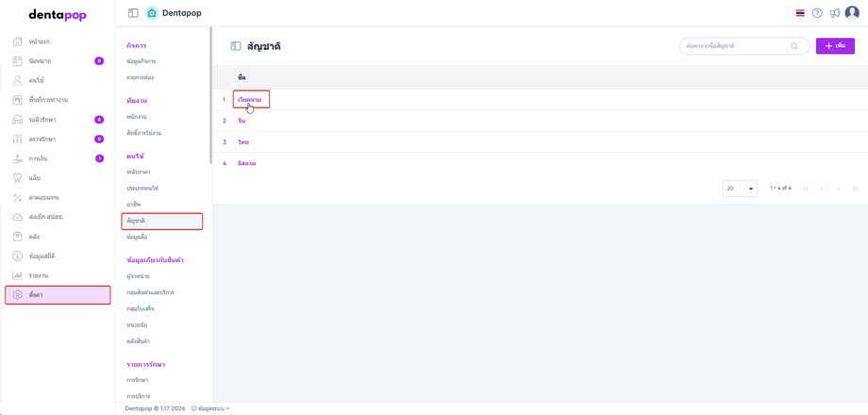Open the user profile avatar
This screenshot has width=868, height=415.
coord(852,12)
